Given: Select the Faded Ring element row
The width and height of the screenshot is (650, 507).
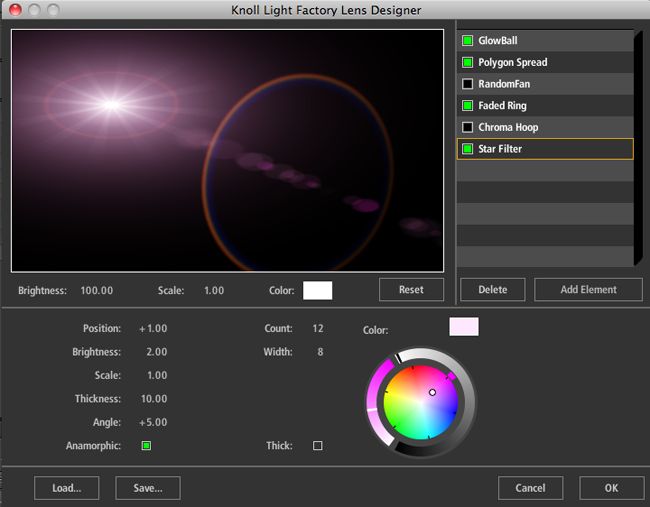Looking at the screenshot, I should 545,105.
